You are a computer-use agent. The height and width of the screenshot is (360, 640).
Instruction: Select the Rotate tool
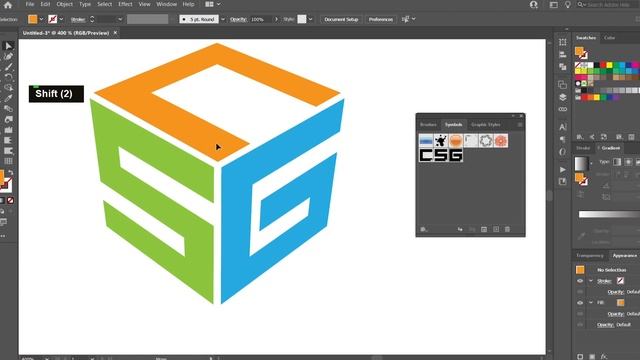pos(8,77)
